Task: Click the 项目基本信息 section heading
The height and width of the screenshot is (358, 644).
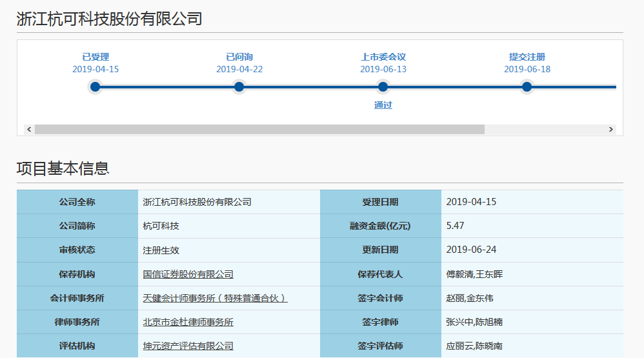Action: pos(63,168)
